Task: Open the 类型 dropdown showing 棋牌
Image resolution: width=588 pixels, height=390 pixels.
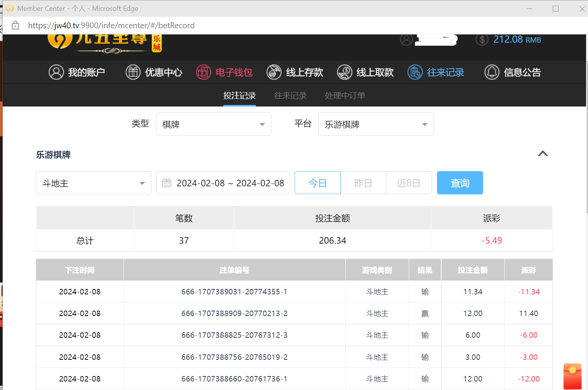Action: 213,124
